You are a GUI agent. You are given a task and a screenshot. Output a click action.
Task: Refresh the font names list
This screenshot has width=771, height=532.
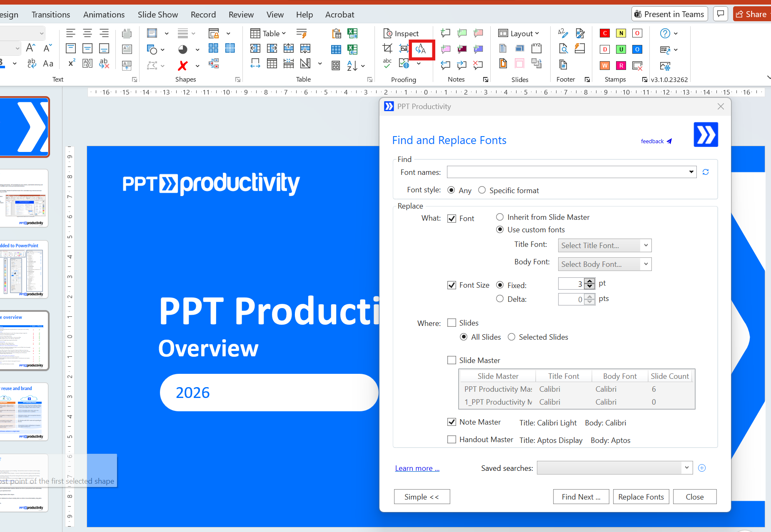pos(706,172)
